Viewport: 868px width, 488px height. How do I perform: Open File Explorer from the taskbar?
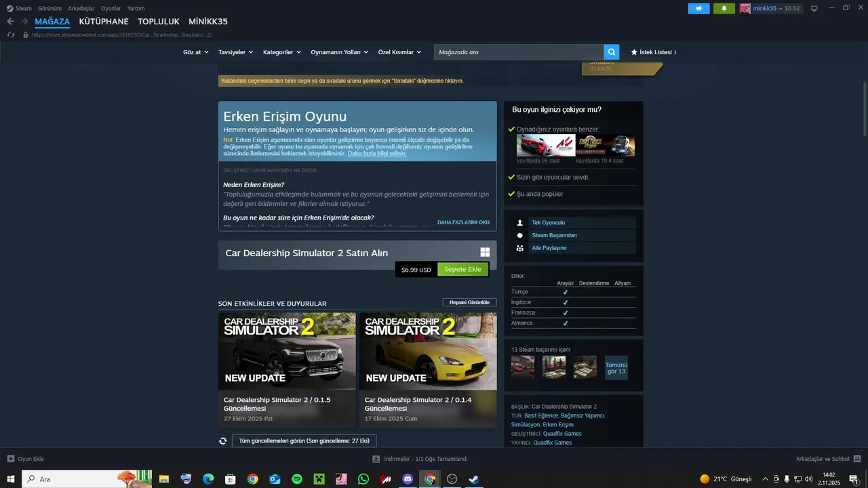coord(164,479)
